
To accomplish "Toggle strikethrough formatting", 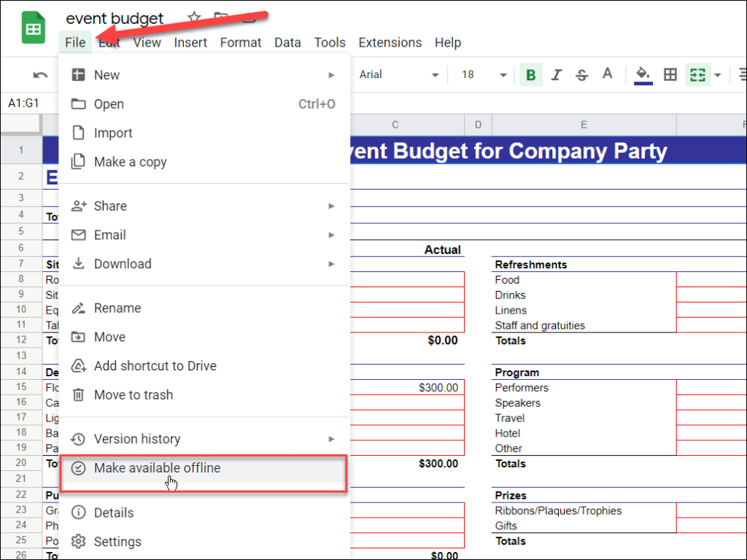I will click(581, 75).
